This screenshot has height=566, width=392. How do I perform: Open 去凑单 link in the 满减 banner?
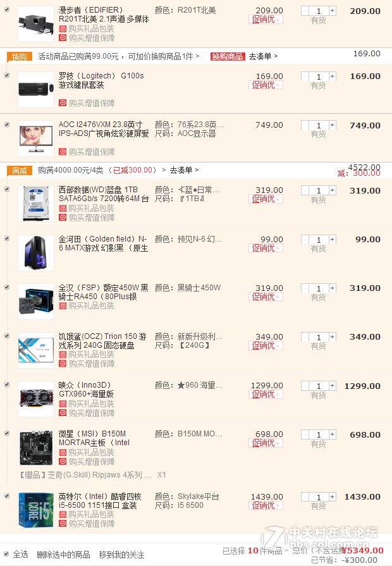(x=184, y=170)
